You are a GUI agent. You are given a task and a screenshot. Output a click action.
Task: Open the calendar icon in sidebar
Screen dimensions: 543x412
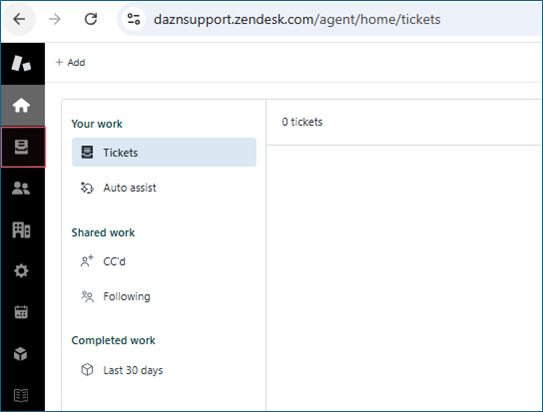[21, 312]
